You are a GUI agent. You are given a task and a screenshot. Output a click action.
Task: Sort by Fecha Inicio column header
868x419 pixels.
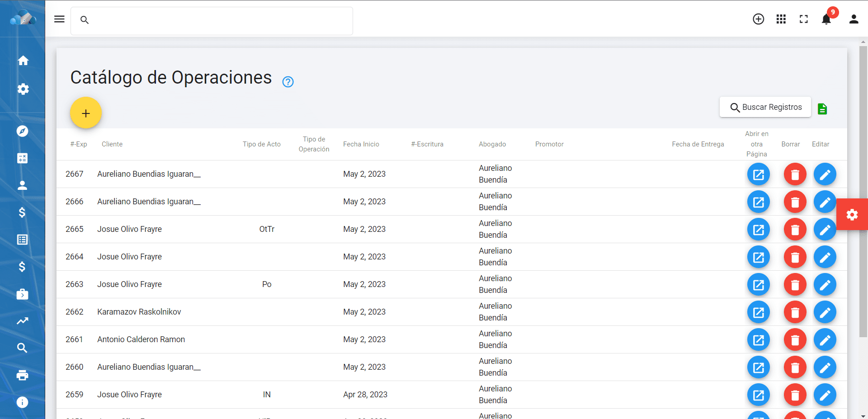pyautogui.click(x=361, y=144)
